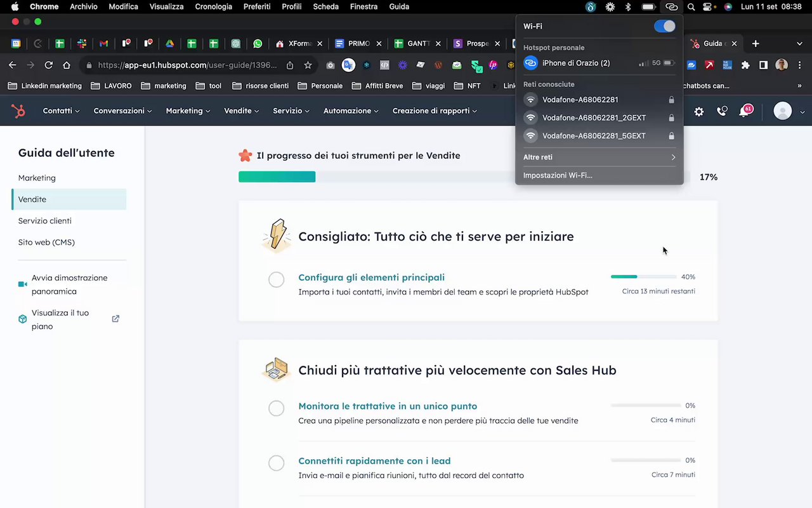Screen dimensions: 812x508
Task: Turn off the Wi-Fi switch
Action: point(665,26)
